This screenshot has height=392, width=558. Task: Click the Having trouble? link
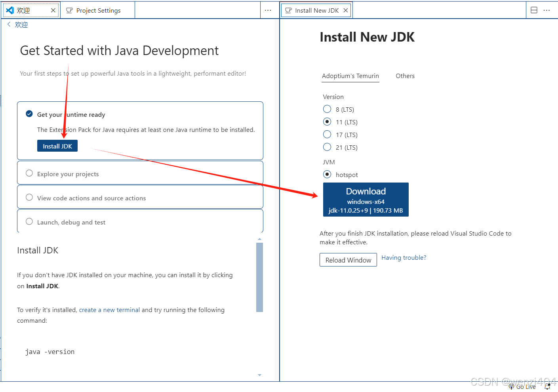404,257
